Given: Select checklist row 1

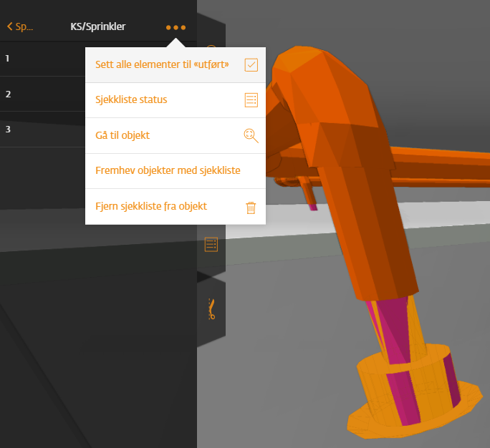Looking at the screenshot, I should pos(42,59).
